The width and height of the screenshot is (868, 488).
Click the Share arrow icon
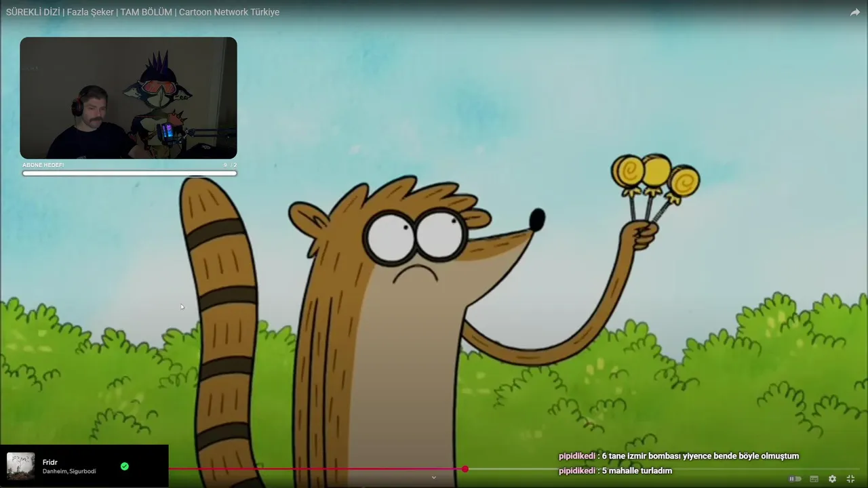coord(855,12)
